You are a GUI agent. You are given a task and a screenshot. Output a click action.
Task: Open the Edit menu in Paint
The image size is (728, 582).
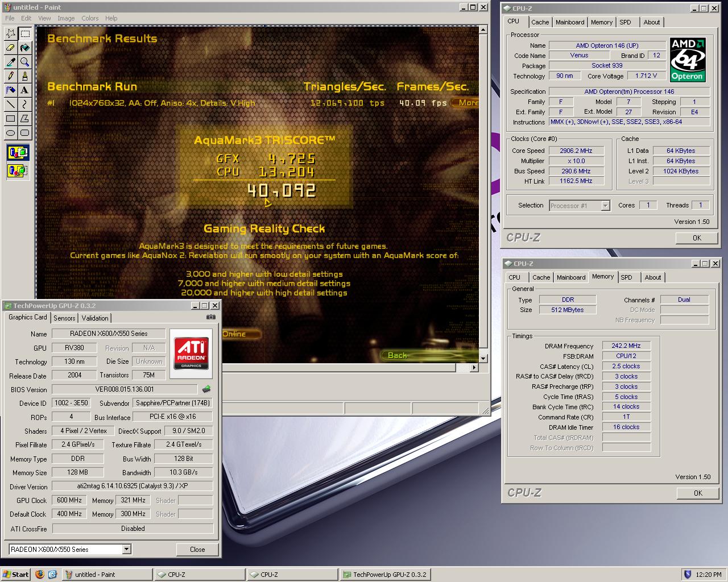pyautogui.click(x=26, y=18)
